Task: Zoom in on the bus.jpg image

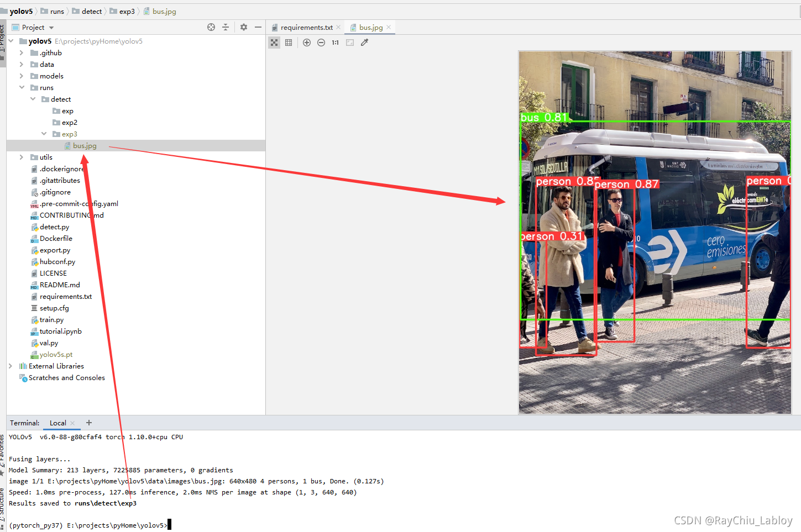Action: [x=307, y=42]
